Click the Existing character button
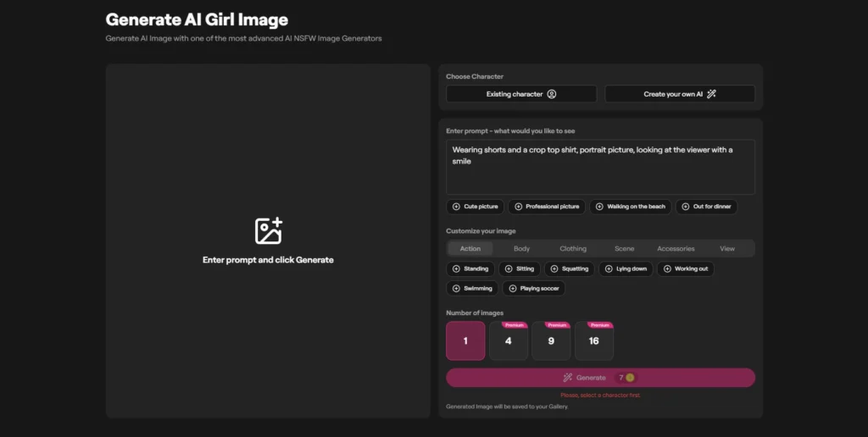Viewport: 868px width, 437px height. (521, 94)
